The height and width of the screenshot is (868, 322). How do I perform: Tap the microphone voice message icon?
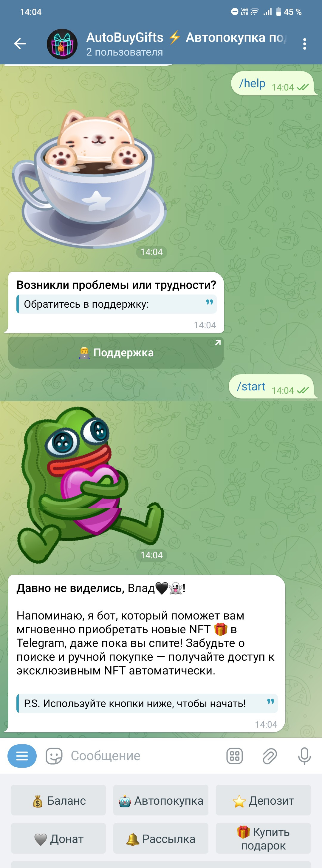(304, 756)
